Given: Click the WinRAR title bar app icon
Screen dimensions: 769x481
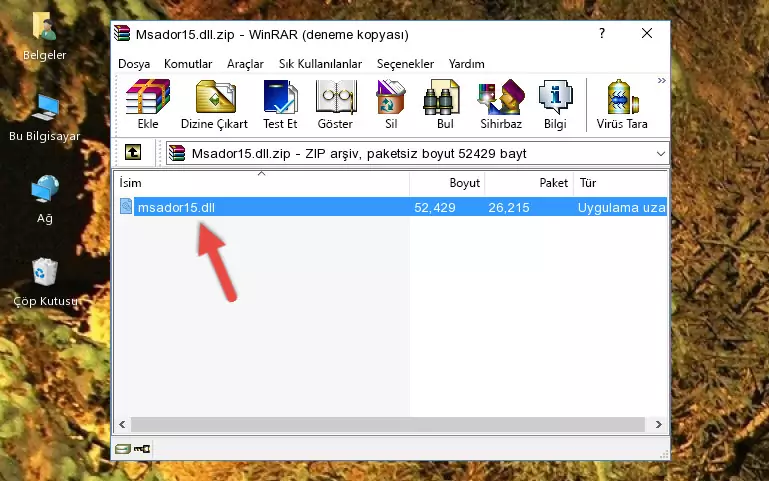Looking at the screenshot, I should 122,33.
